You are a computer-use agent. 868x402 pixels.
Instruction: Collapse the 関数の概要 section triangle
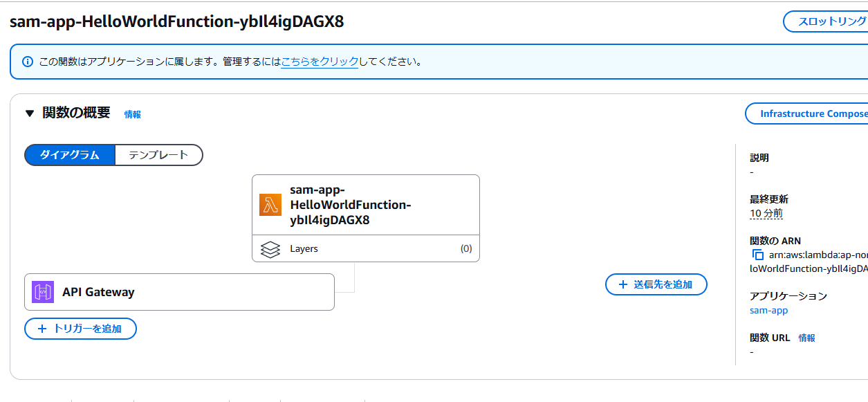[x=30, y=113]
